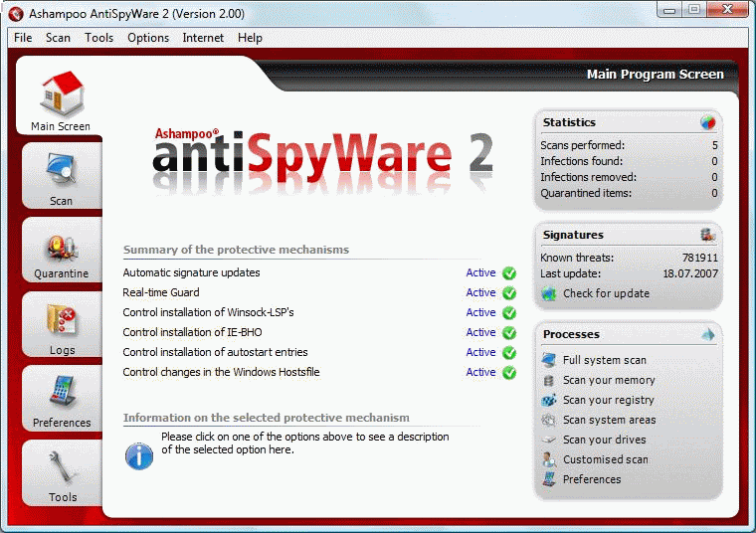Select Control installation of IE-BHO row
The image size is (756, 533).
tap(192, 332)
